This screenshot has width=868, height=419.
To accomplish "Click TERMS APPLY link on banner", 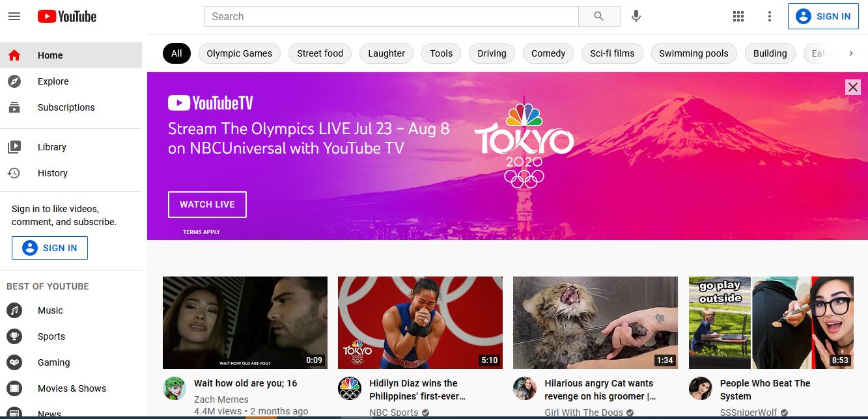I will click(x=201, y=232).
